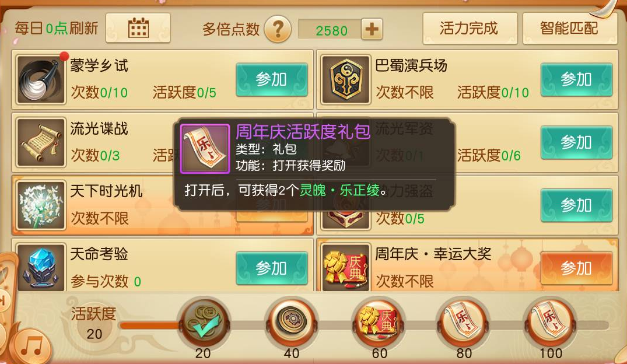Open the music note button
The image size is (627, 364).
31,346
